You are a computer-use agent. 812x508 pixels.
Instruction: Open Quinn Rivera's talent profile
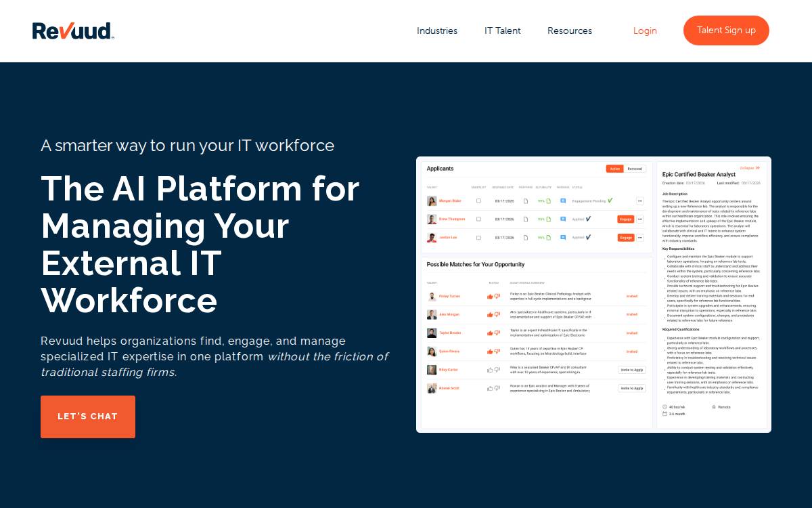coord(449,351)
